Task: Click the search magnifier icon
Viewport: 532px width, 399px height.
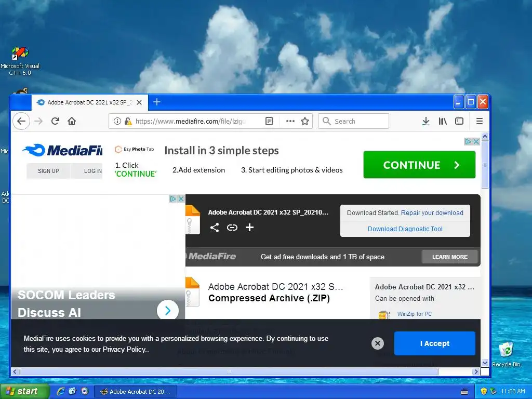Action: pyautogui.click(x=326, y=121)
